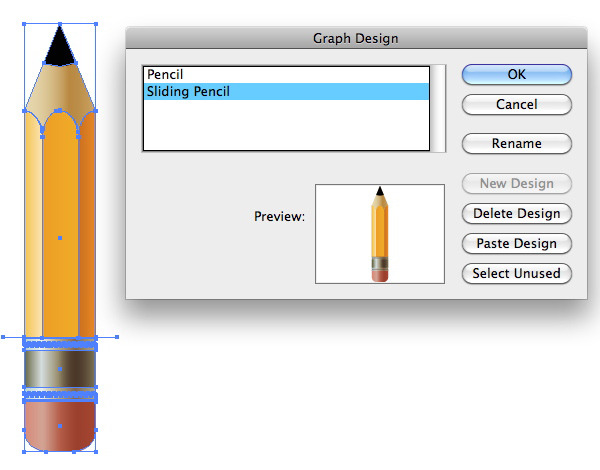Screen dimensions: 600x470
Task: Click the Delete Design button
Action: 517,214
